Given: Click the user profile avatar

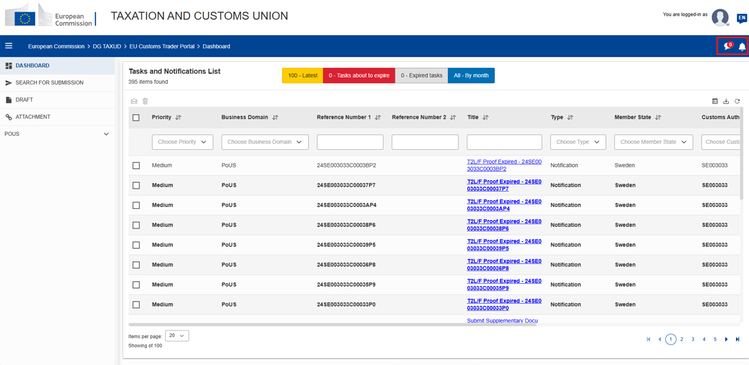Looking at the screenshot, I should coord(720,17).
